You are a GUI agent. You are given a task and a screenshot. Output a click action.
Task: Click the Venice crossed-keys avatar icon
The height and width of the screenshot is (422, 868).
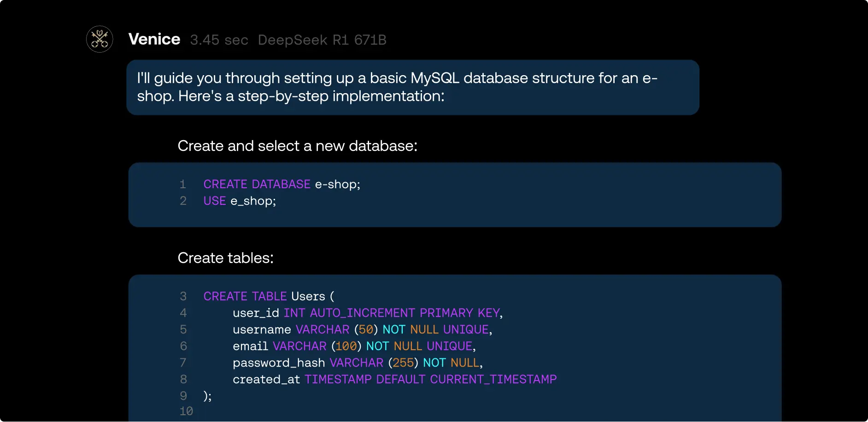point(100,39)
